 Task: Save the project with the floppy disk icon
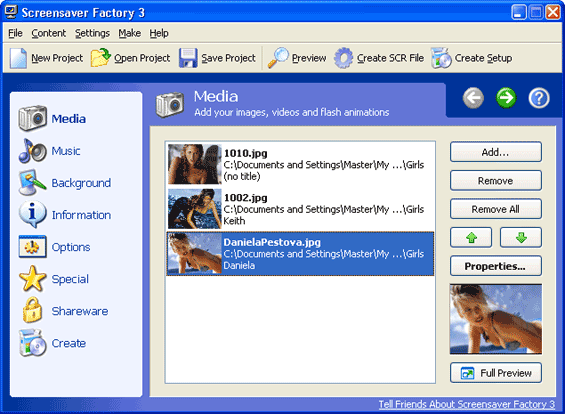point(188,58)
